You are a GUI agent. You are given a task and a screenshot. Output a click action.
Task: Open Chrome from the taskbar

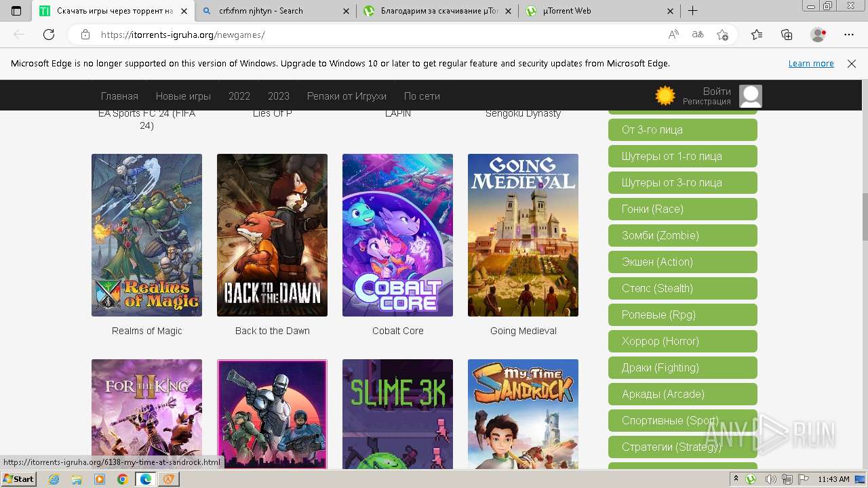[122, 479]
